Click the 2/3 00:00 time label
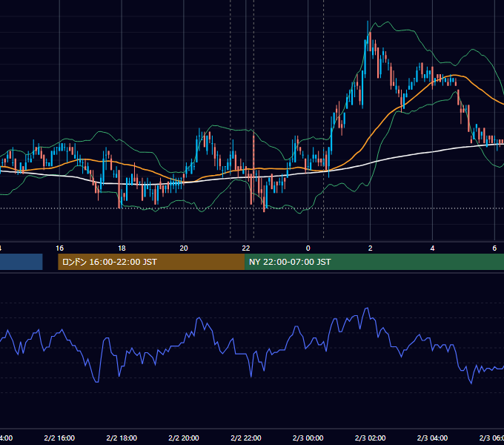This screenshot has height=445, width=504. 308,438
